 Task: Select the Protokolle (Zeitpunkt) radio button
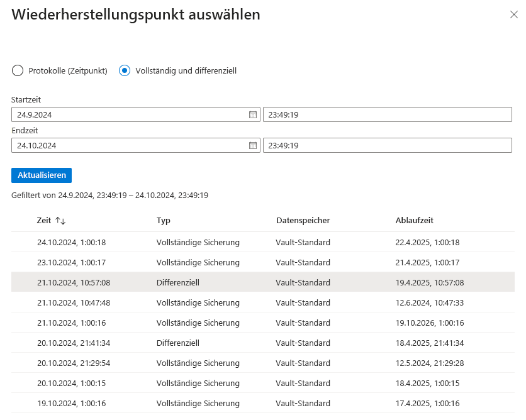click(x=18, y=70)
